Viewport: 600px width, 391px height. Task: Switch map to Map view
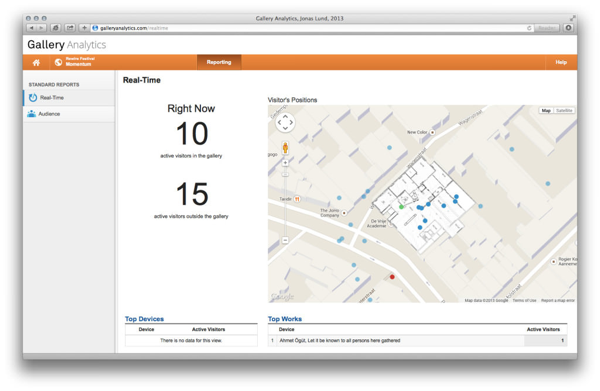tap(546, 111)
